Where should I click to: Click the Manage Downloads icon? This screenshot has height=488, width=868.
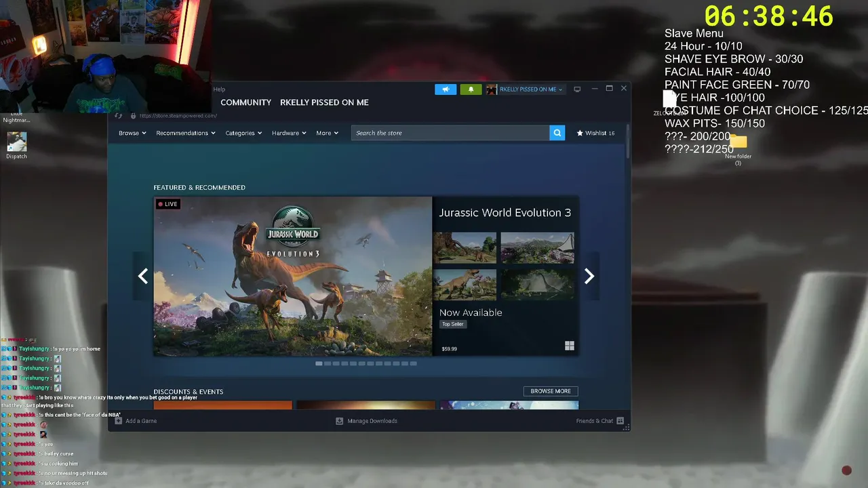coord(340,421)
